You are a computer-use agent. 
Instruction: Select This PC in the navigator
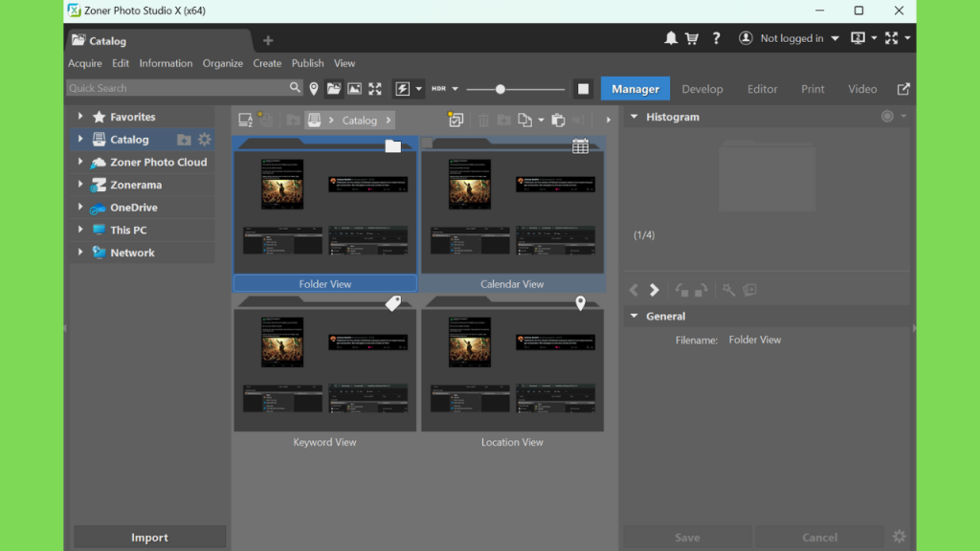(128, 230)
